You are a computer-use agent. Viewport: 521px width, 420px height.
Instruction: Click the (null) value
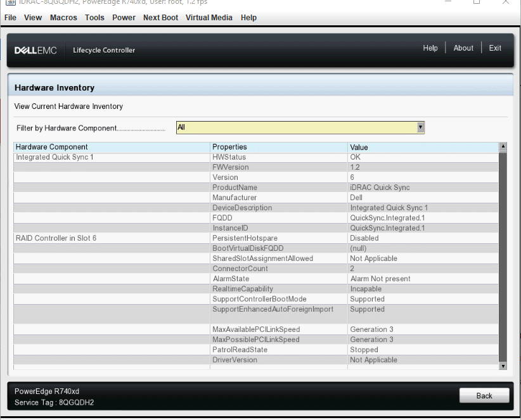point(358,248)
